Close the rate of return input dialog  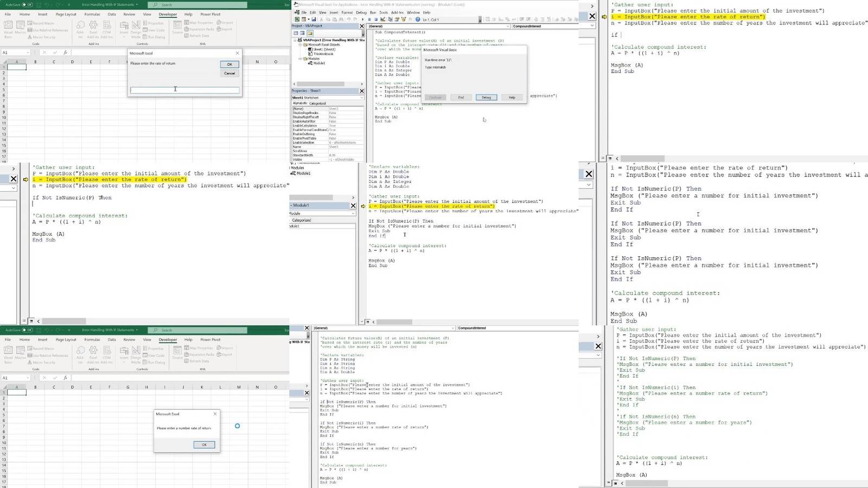(x=237, y=53)
